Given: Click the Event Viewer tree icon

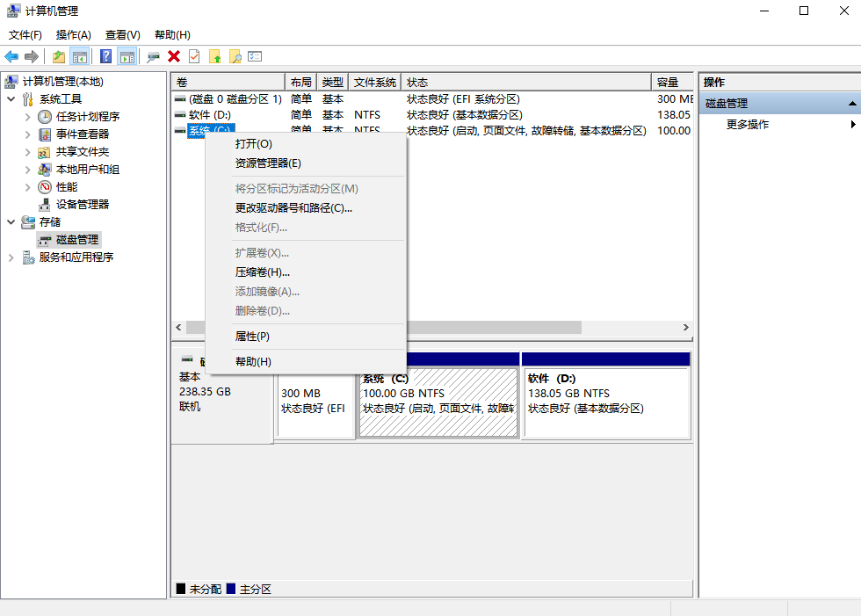Looking at the screenshot, I should (45, 134).
